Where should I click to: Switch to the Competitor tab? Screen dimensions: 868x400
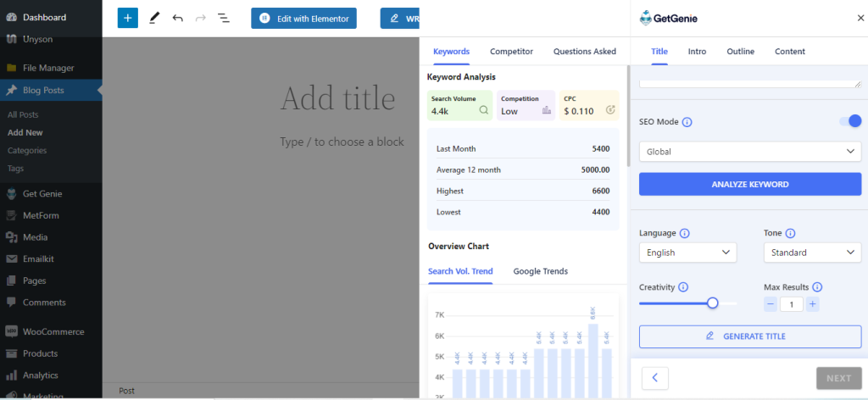coord(511,52)
